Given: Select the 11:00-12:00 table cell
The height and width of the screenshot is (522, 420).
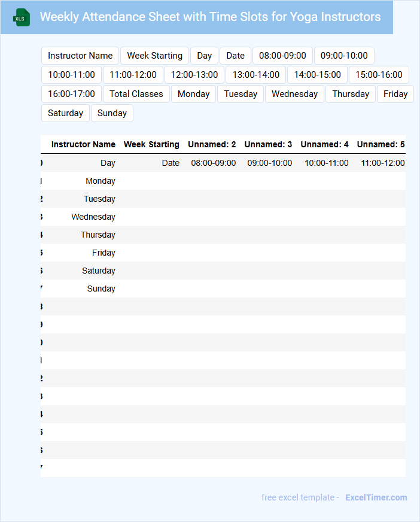Looking at the screenshot, I should (383, 163).
